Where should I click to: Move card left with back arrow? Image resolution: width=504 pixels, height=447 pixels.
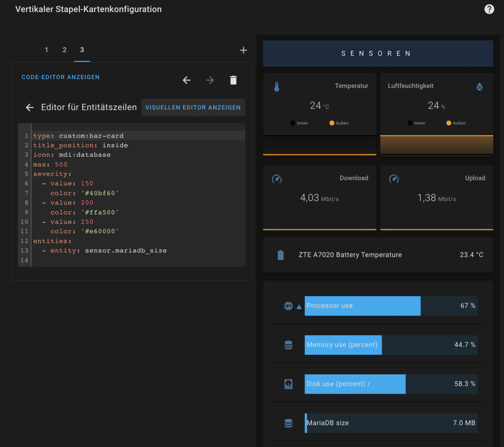coord(187,80)
